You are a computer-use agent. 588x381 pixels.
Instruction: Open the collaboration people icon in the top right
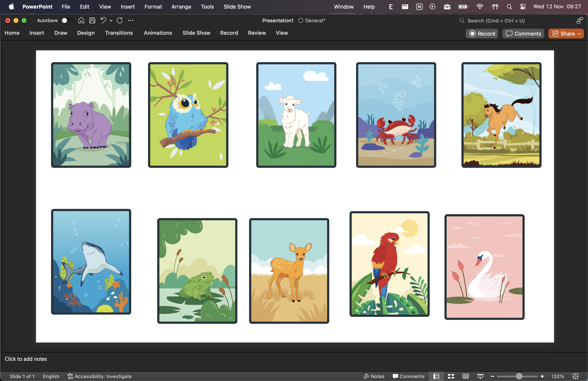580,20
